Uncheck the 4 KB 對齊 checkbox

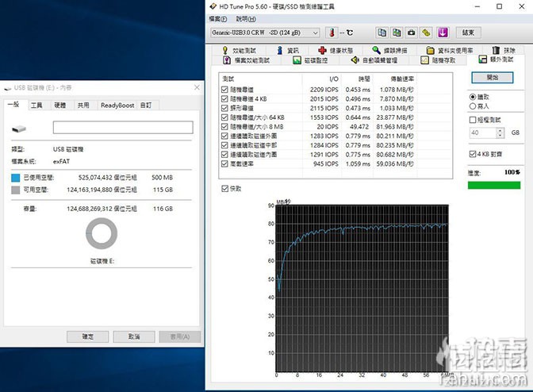(474, 154)
